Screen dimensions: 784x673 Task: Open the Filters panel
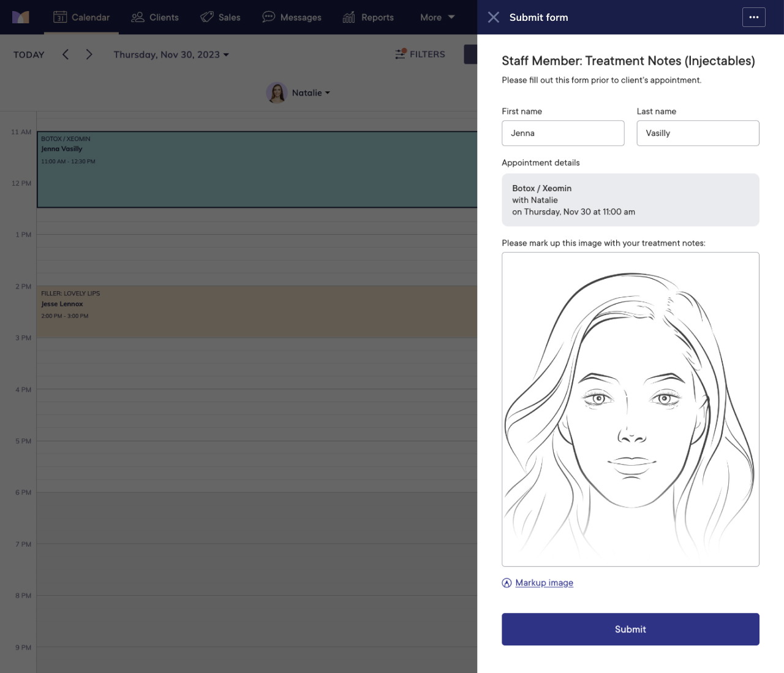(420, 54)
